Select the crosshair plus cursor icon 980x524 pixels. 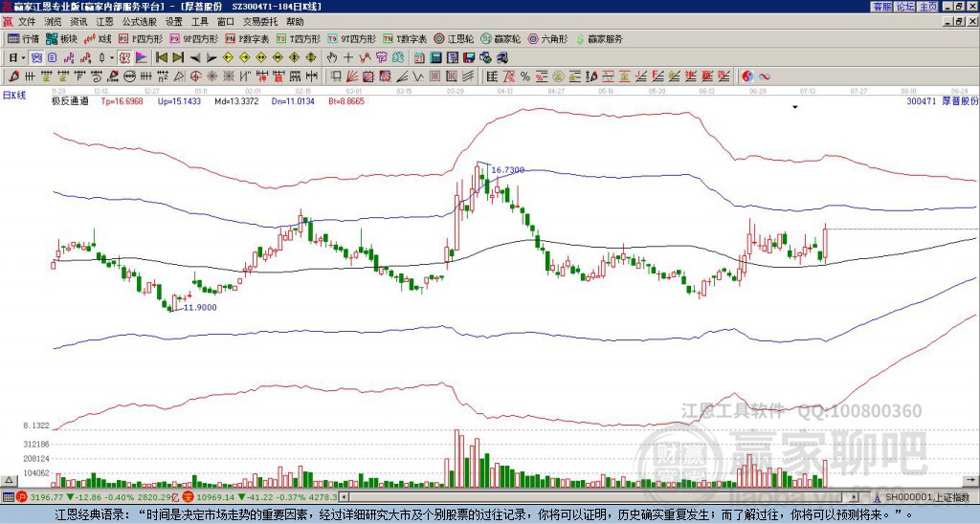(348, 58)
